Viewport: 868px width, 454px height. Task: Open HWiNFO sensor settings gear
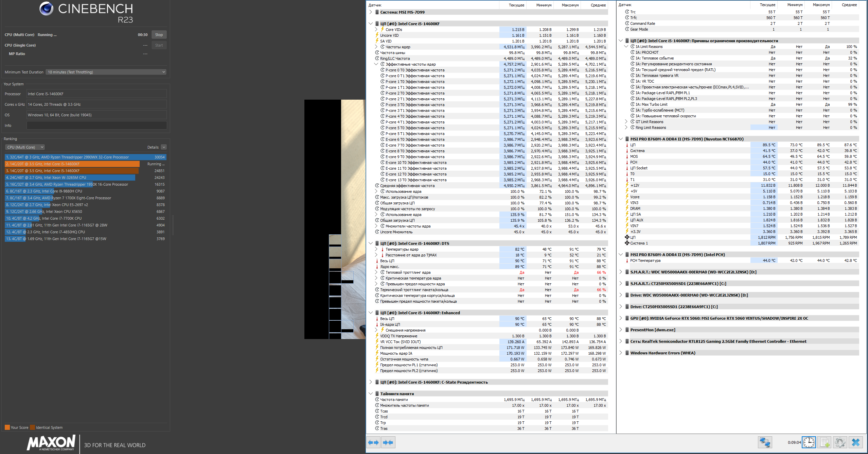pyautogui.click(x=840, y=442)
